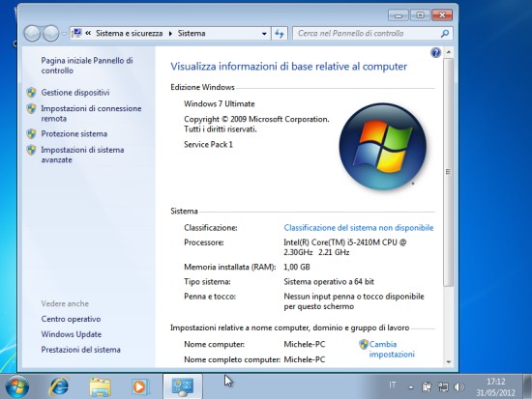Click the scrollbar up arrow

pyautogui.click(x=449, y=52)
